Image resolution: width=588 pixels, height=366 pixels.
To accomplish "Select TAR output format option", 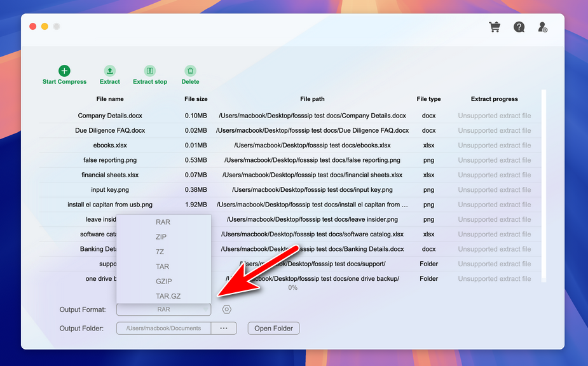I will pyautogui.click(x=163, y=266).
